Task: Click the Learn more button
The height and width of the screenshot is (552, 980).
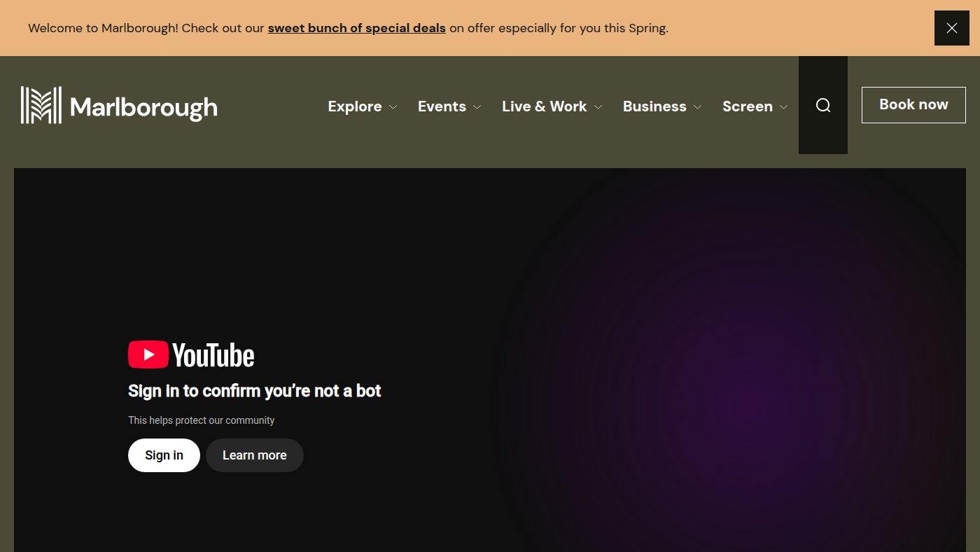Action: click(255, 455)
